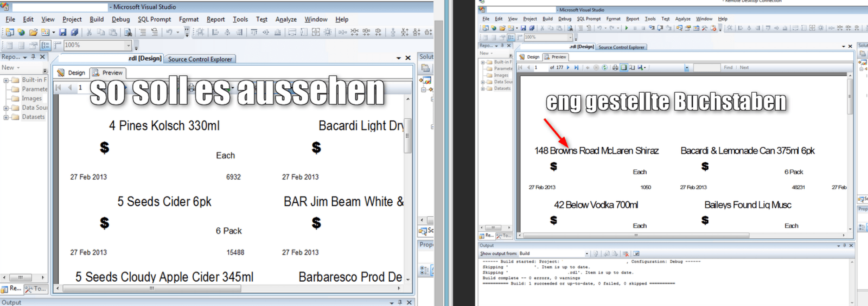The width and height of the screenshot is (868, 306).
Task: Expand Built-in Fields node in left Report Data
Action: click(x=6, y=80)
